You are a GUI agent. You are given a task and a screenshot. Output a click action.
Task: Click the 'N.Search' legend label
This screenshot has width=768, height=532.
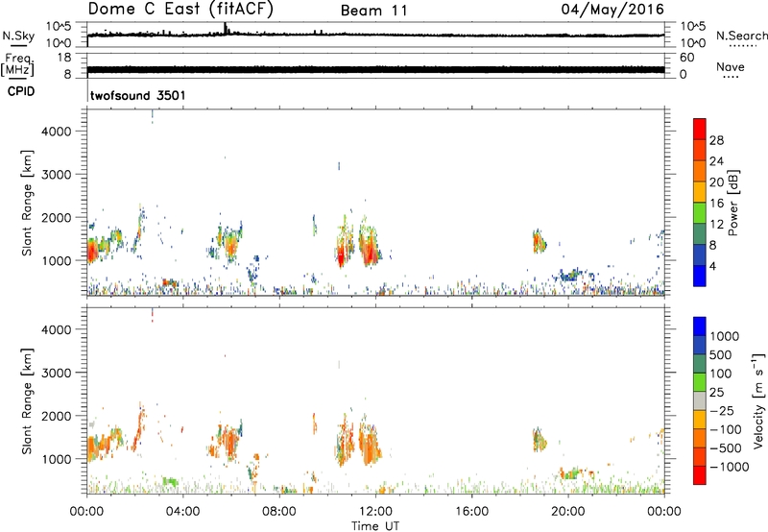[x=741, y=36]
